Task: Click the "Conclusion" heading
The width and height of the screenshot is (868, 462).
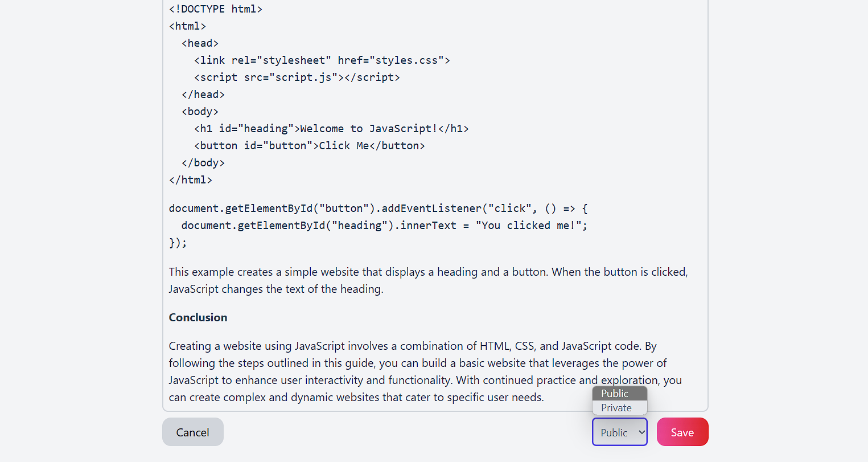Action: point(198,317)
